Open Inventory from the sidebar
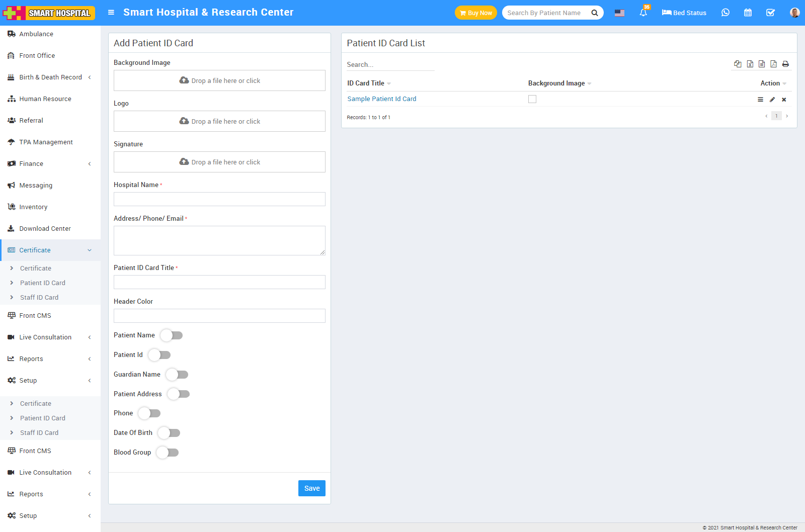 [x=33, y=207]
